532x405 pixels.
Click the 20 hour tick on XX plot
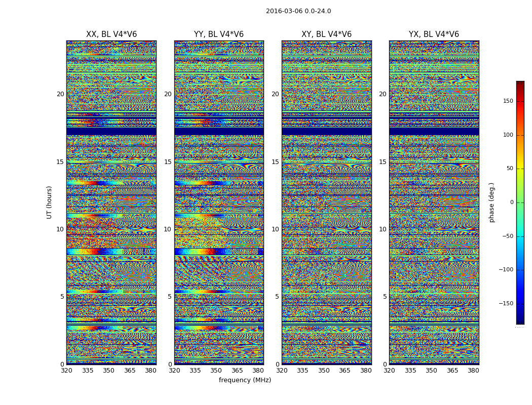(60, 94)
